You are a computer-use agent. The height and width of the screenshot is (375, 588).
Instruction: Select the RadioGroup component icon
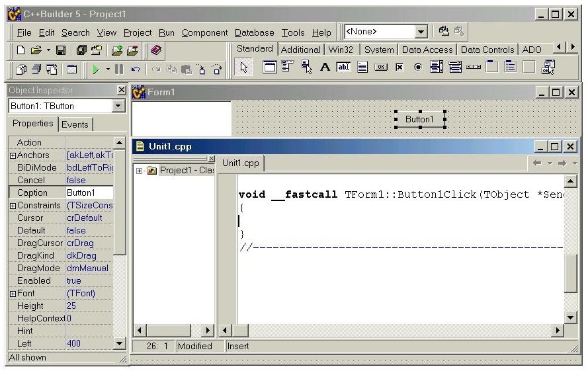[511, 67]
